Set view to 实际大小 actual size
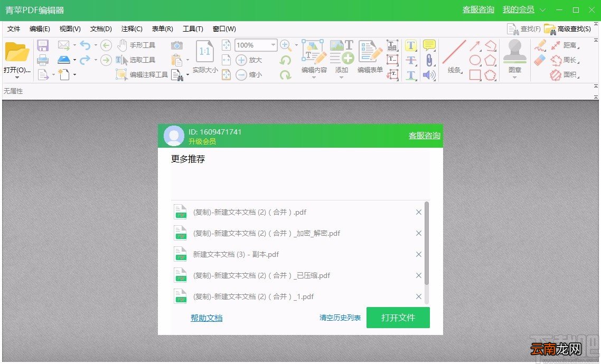Image resolution: width=601 pixels, height=364 pixels. (x=205, y=56)
